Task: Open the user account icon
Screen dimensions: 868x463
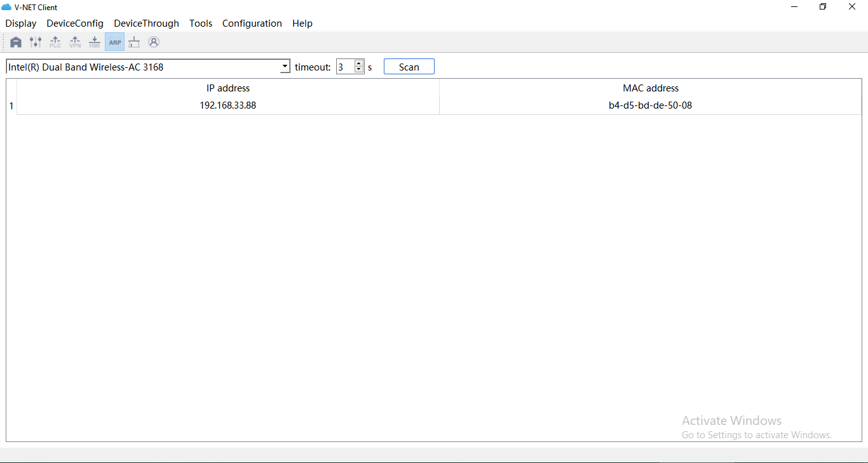Action: 154,42
